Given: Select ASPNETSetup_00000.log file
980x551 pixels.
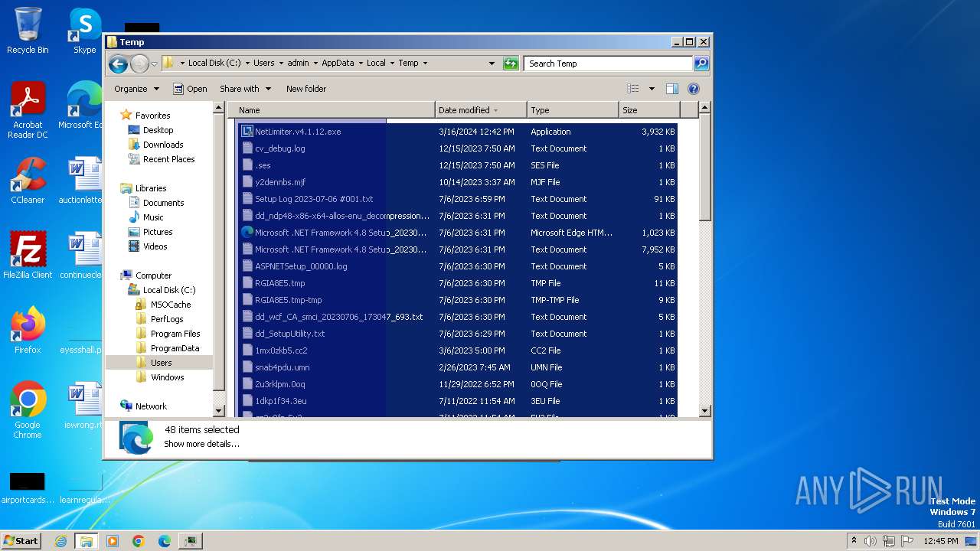Looking at the screenshot, I should [x=301, y=266].
